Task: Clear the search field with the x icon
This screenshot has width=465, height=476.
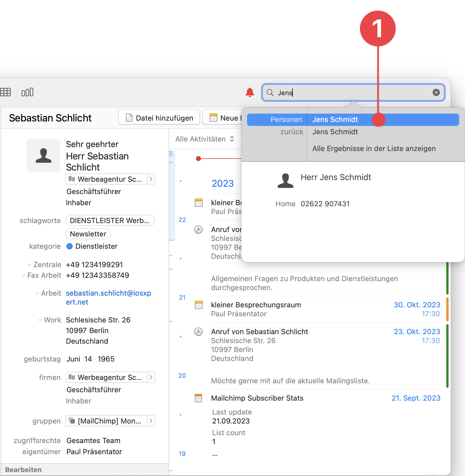Action: (436, 92)
